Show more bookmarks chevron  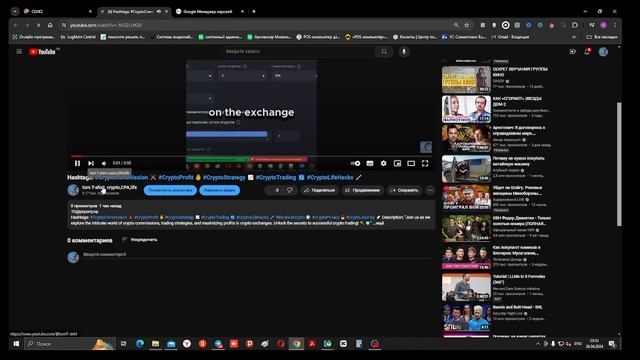pyautogui.click(x=574, y=37)
